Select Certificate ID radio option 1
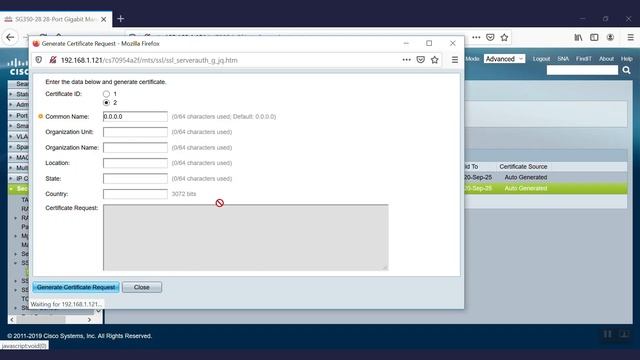Image resolution: width=640 pixels, height=360 pixels. pos(107,94)
